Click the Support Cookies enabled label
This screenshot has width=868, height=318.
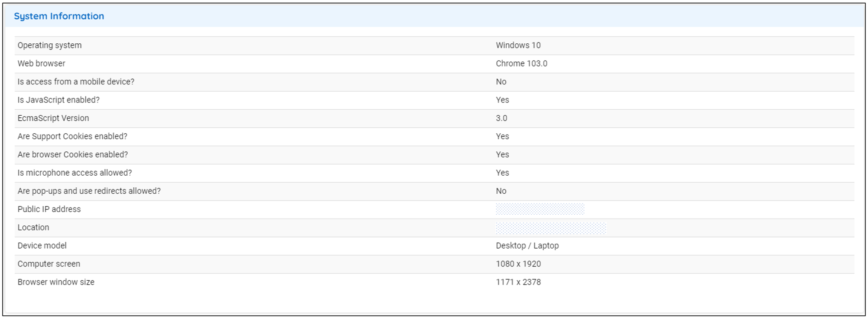point(72,136)
